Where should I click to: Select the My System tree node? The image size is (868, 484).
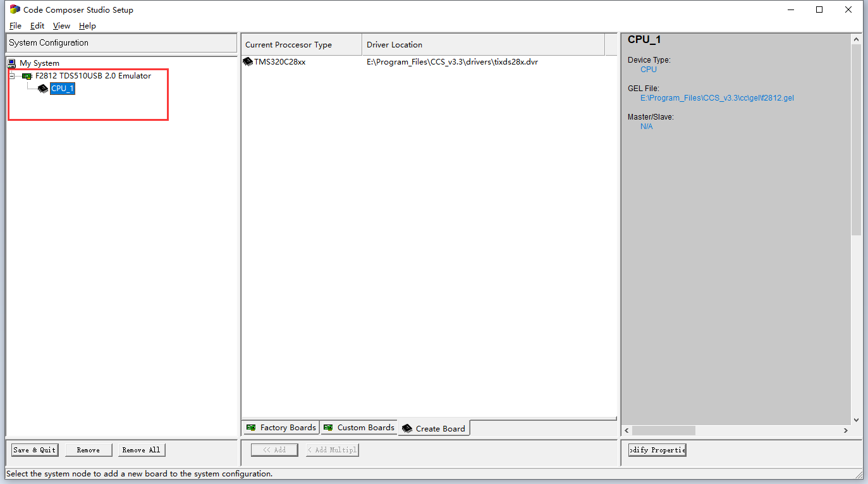coord(39,63)
